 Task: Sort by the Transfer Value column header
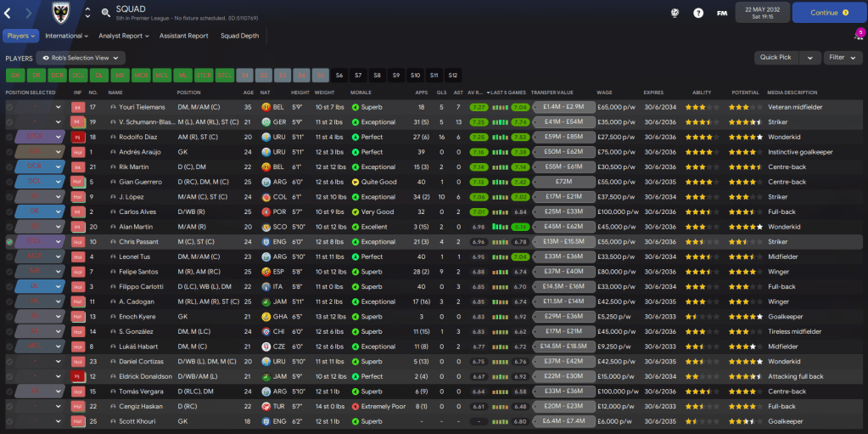[552, 93]
